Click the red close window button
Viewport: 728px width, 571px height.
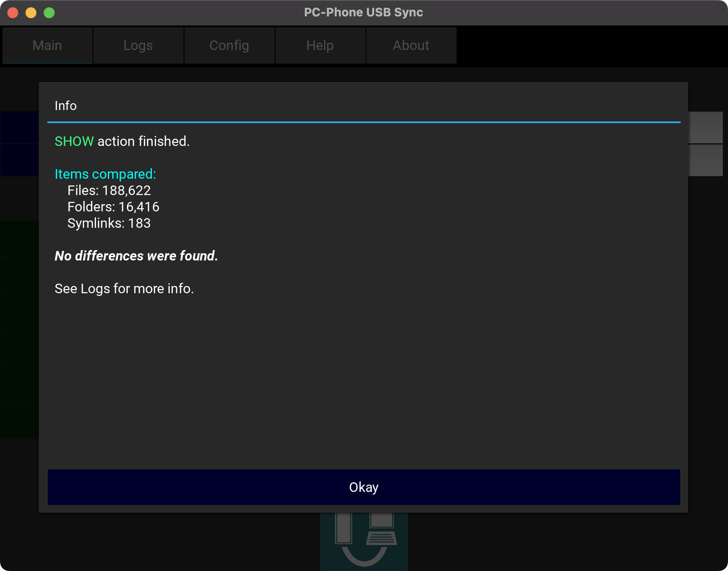(13, 13)
